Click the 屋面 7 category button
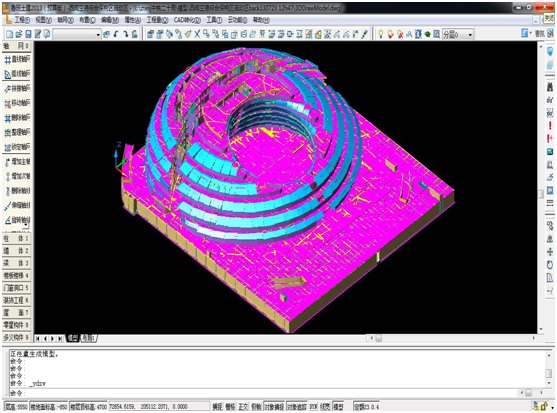557x413 pixels. [16, 313]
